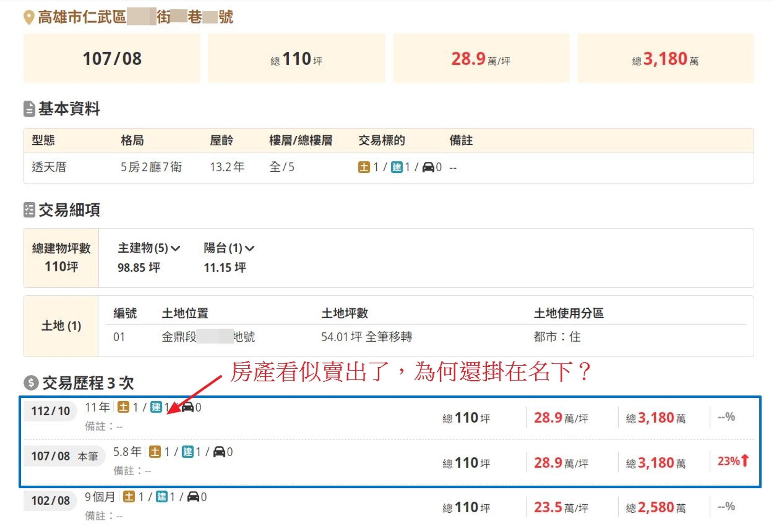774x532 pixels.
Task: Click the document icon beside 基本資料
Action: click(x=29, y=109)
